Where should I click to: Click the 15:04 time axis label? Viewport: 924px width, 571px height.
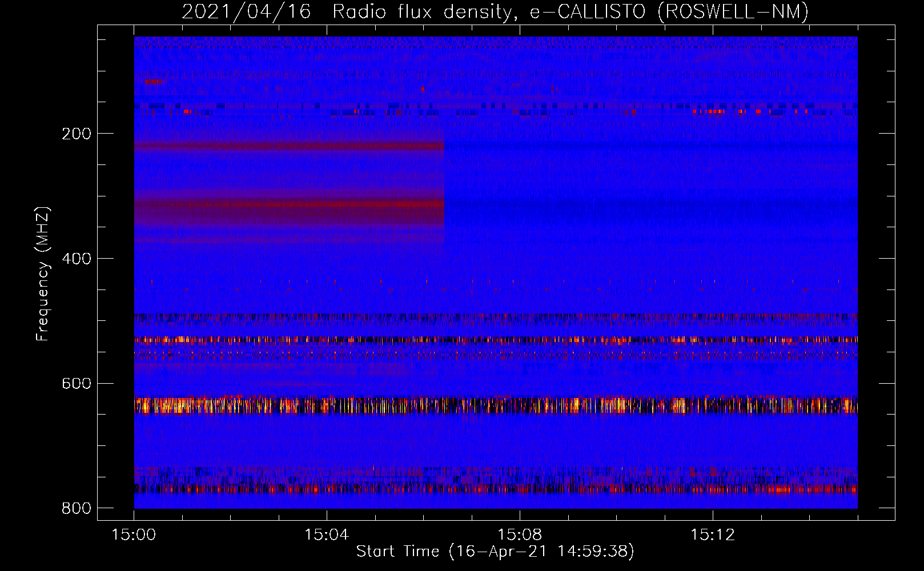327,535
